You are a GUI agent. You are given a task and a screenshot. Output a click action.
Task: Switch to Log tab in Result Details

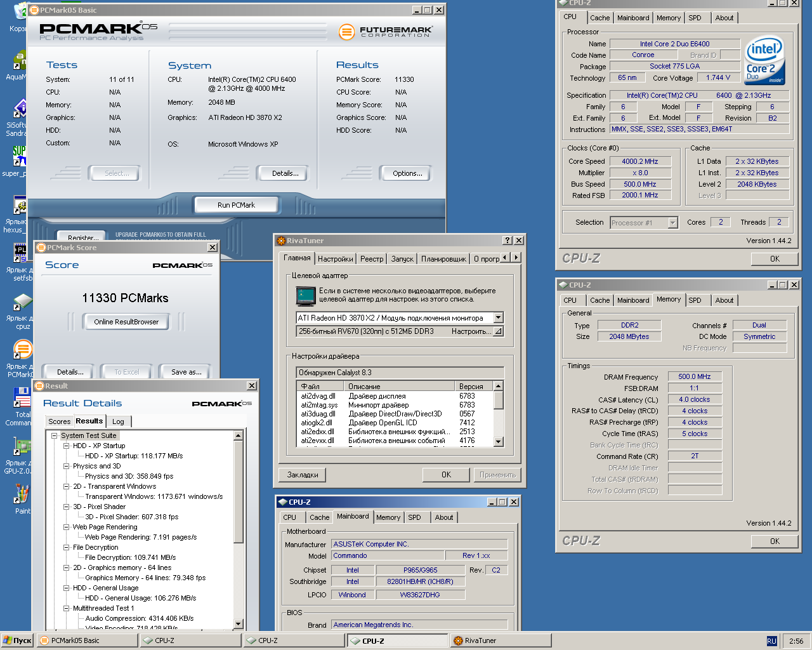(x=118, y=421)
